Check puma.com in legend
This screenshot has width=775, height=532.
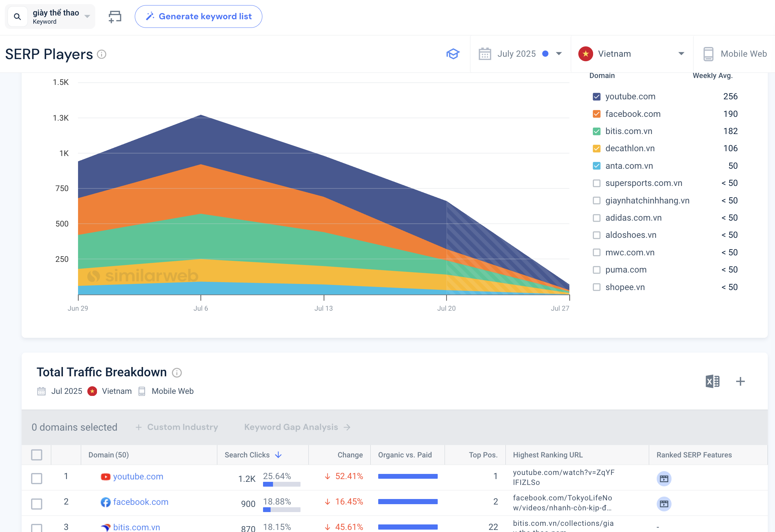point(597,270)
